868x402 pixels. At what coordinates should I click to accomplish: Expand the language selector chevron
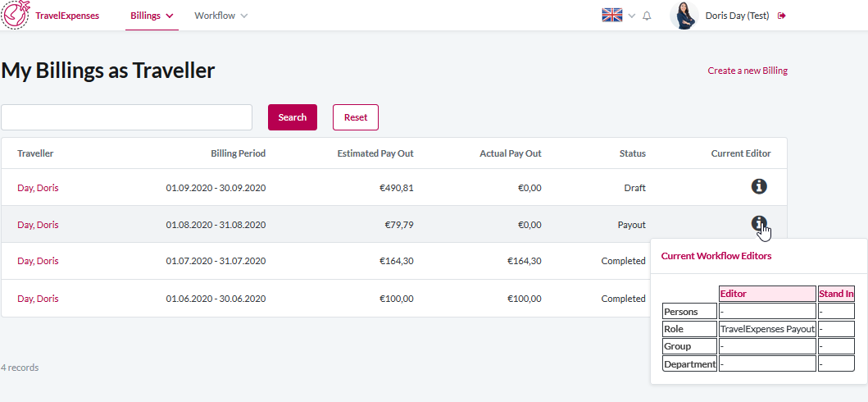[632, 16]
